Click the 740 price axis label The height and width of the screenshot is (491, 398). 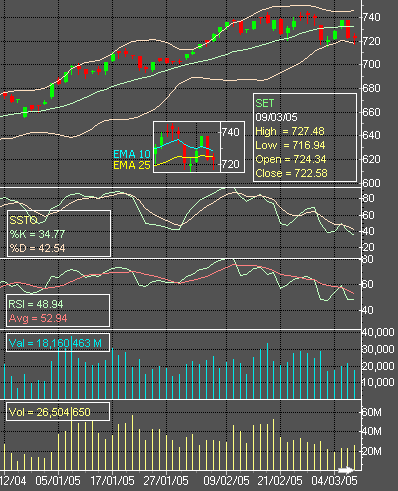[x=371, y=17]
